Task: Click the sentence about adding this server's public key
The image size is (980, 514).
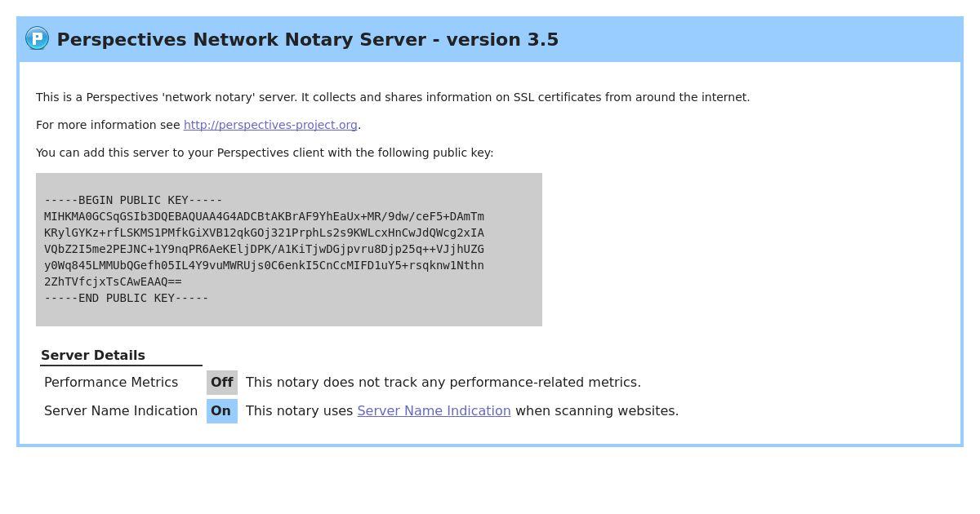Action: (x=265, y=153)
